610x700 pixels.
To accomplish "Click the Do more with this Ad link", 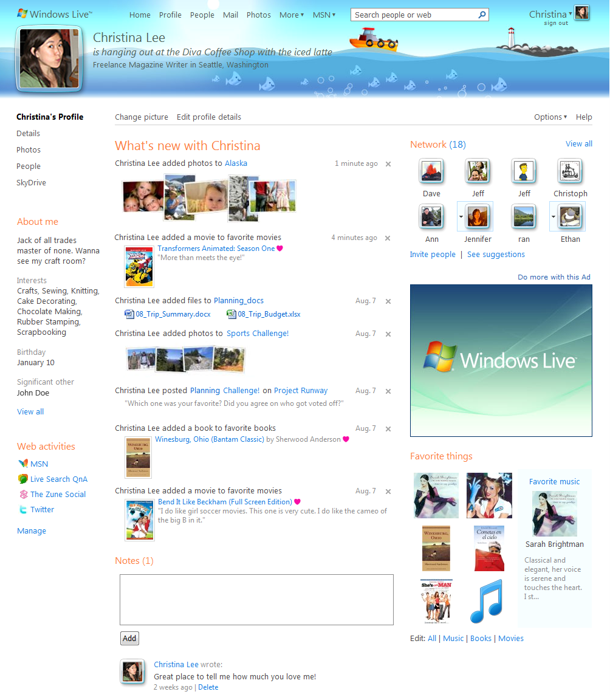I will point(553,277).
